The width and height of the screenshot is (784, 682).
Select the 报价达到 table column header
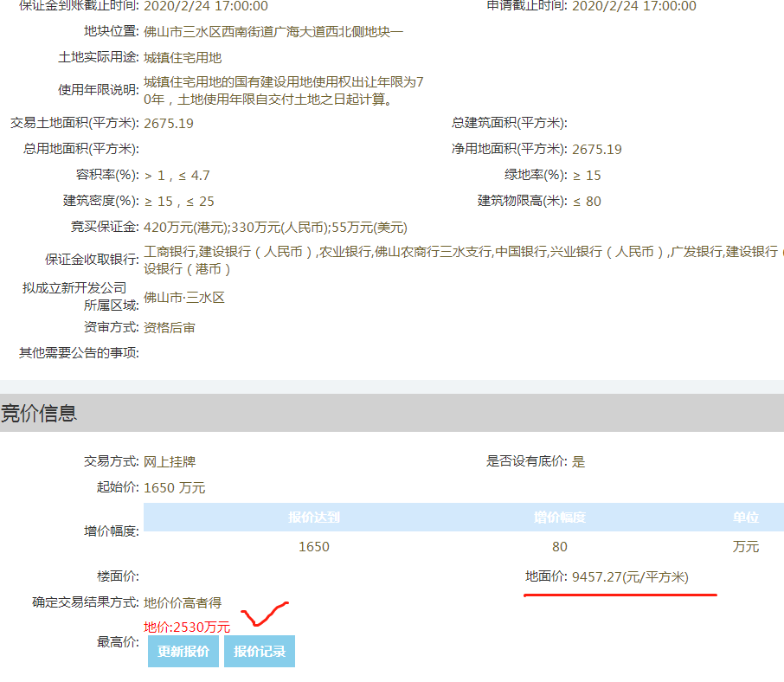[314, 518]
